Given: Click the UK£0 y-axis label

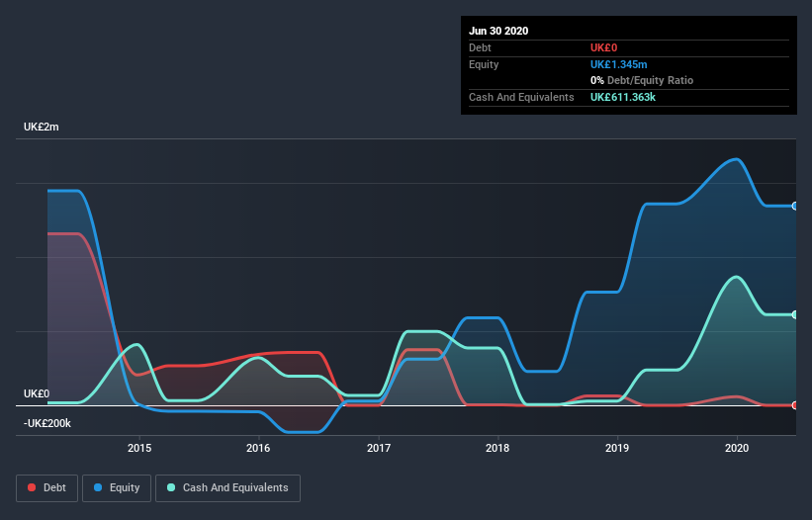Looking at the screenshot, I should pos(37,393).
